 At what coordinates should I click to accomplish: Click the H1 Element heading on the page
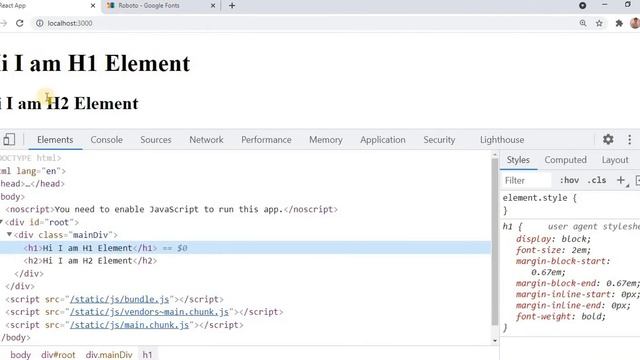[95, 63]
